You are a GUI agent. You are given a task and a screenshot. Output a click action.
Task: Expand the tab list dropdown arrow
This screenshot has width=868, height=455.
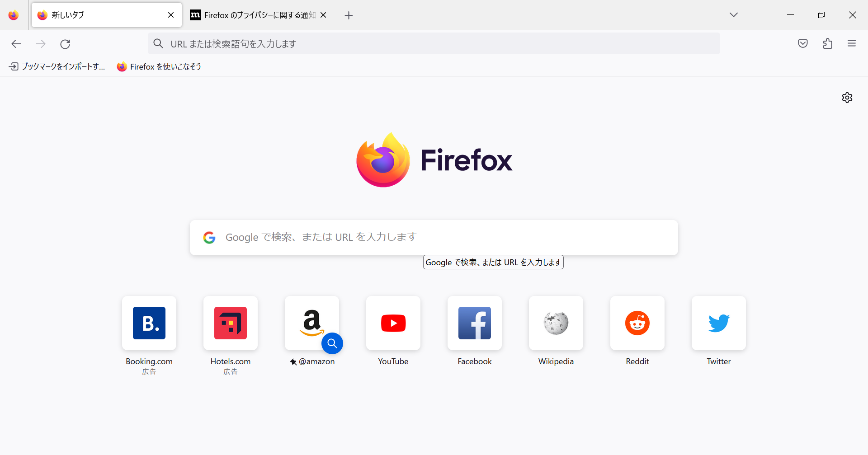pos(734,14)
